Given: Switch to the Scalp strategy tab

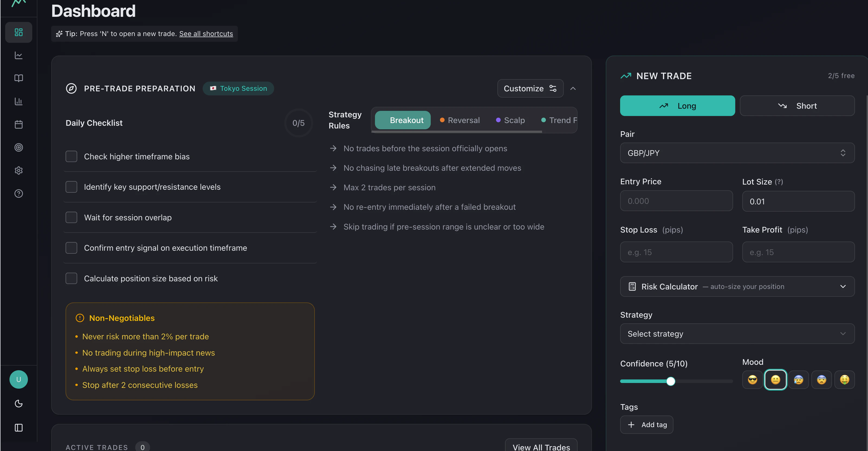Looking at the screenshot, I should tap(510, 120).
